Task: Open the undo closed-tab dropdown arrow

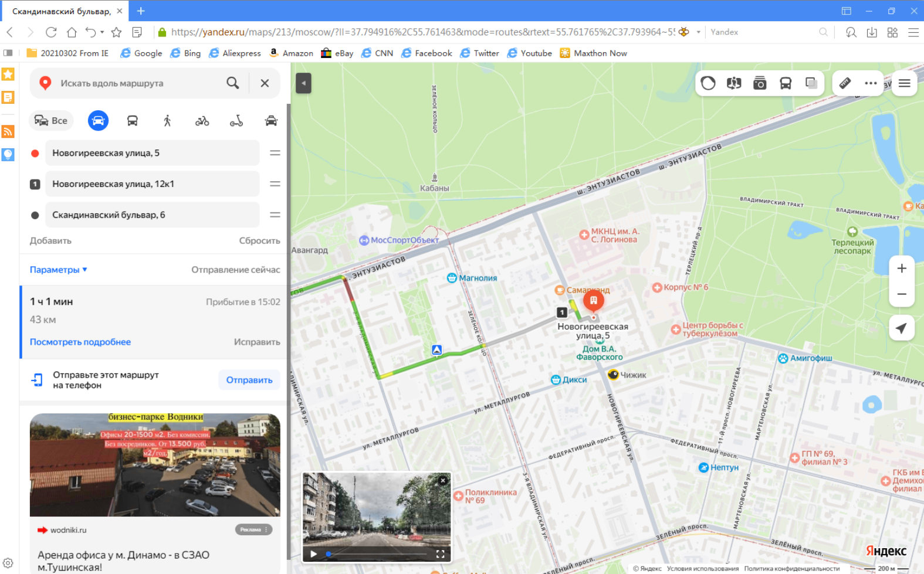Action: [x=102, y=32]
